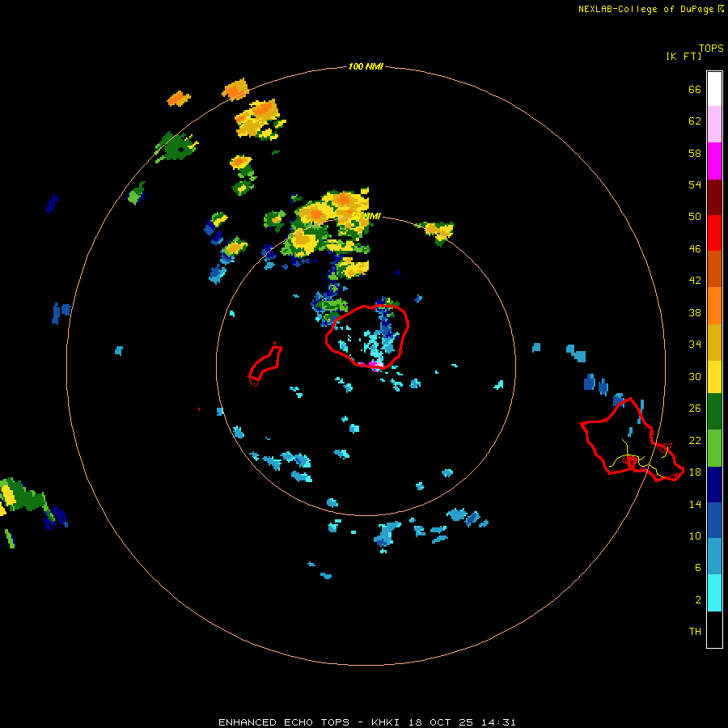Click the "14:31" timestamp
728x728 pixels.
click(x=497, y=722)
